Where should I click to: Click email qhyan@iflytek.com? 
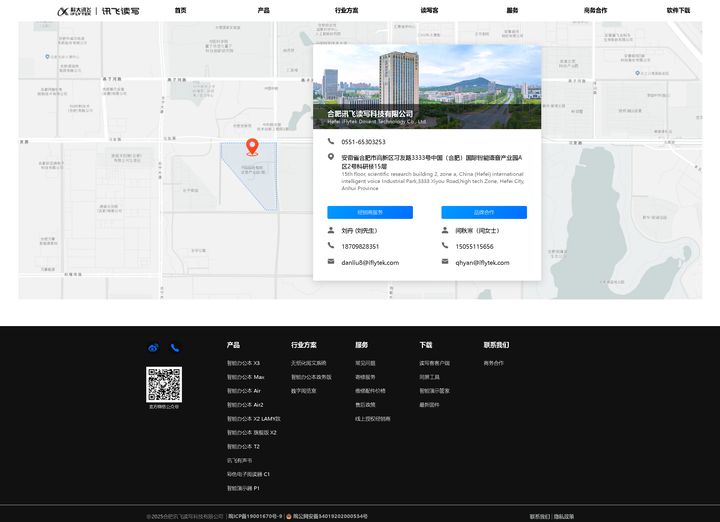[x=483, y=263]
